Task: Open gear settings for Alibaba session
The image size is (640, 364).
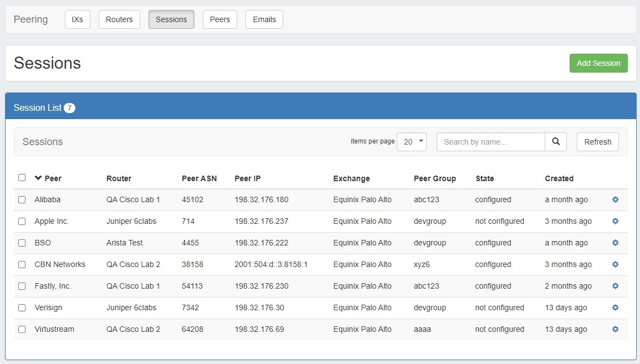Action: pyautogui.click(x=615, y=199)
